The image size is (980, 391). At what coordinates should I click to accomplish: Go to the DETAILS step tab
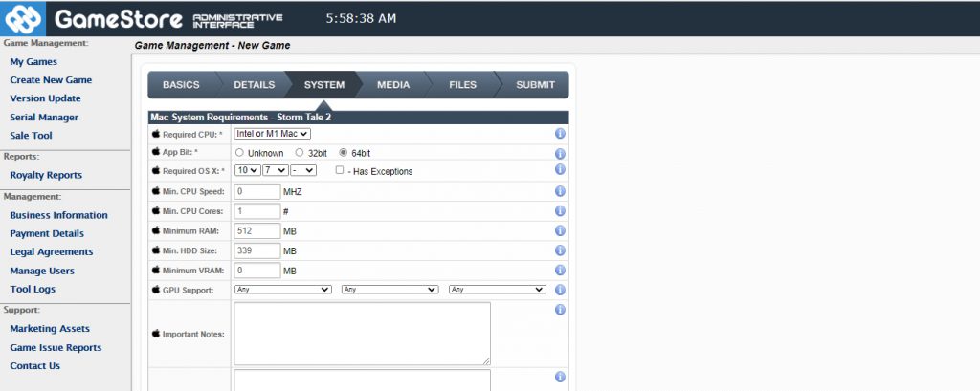coord(254,85)
